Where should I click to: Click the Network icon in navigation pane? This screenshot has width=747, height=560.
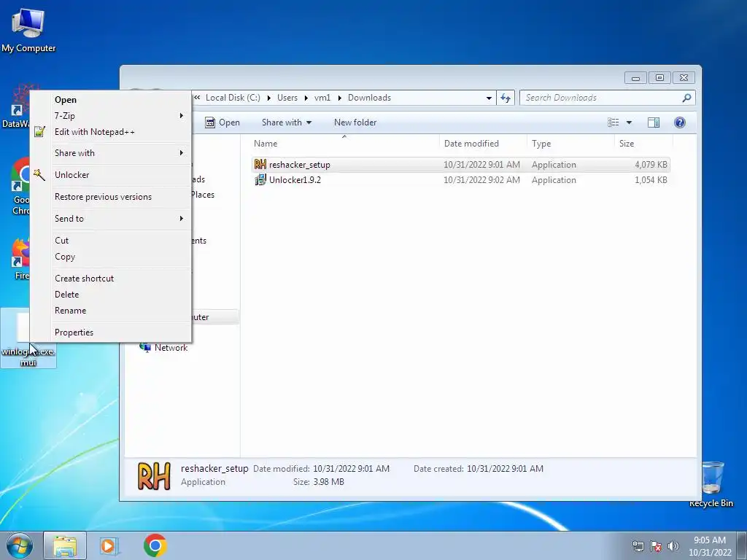pos(145,347)
